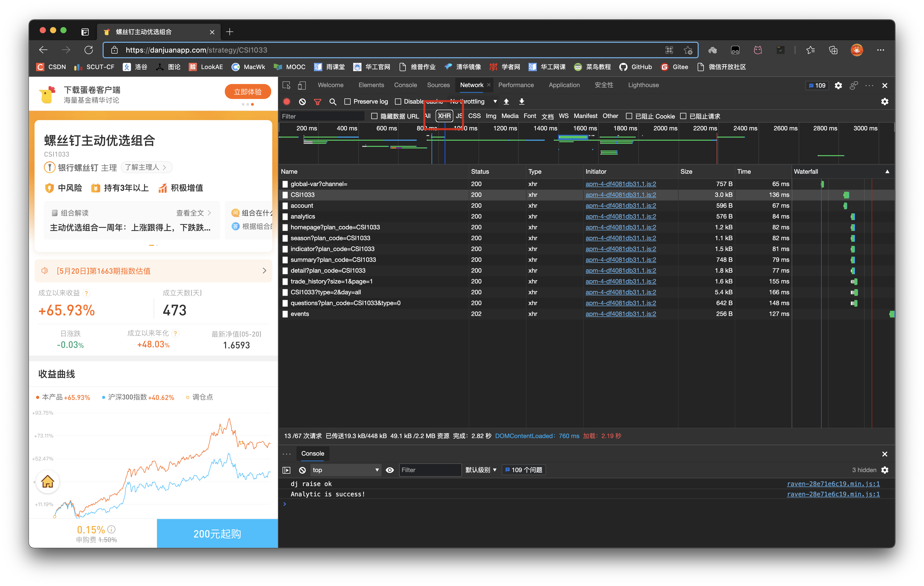Expand console context top selector
This screenshot has width=924, height=586.
click(345, 470)
